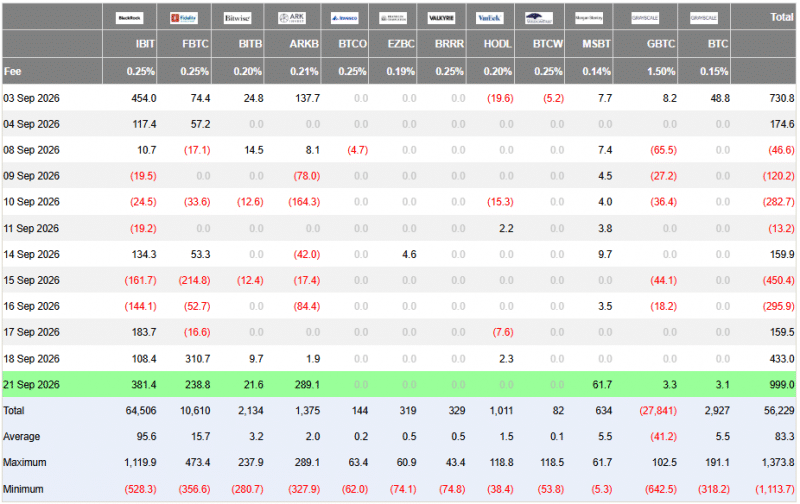Viewport: 800px width, 504px height.
Task: Click the Maximum row label
Action: [24, 463]
